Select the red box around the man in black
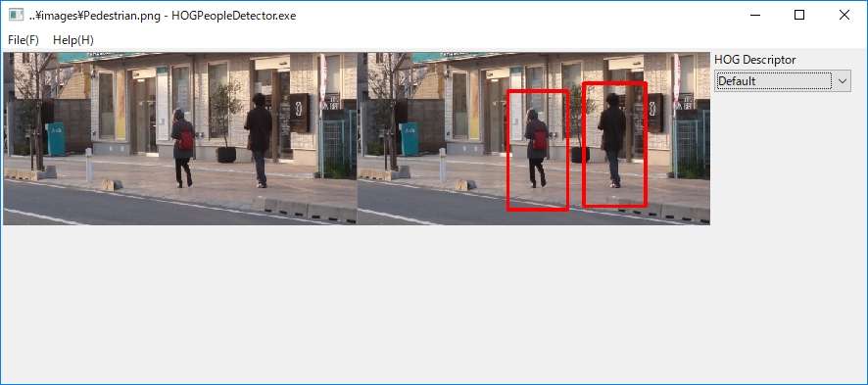The height and width of the screenshot is (385, 868). coord(614,144)
